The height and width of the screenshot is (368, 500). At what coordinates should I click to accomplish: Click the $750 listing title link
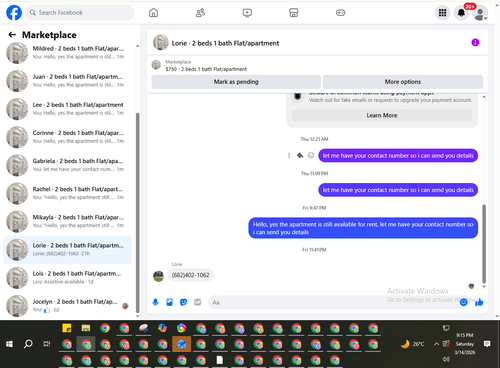coord(206,69)
